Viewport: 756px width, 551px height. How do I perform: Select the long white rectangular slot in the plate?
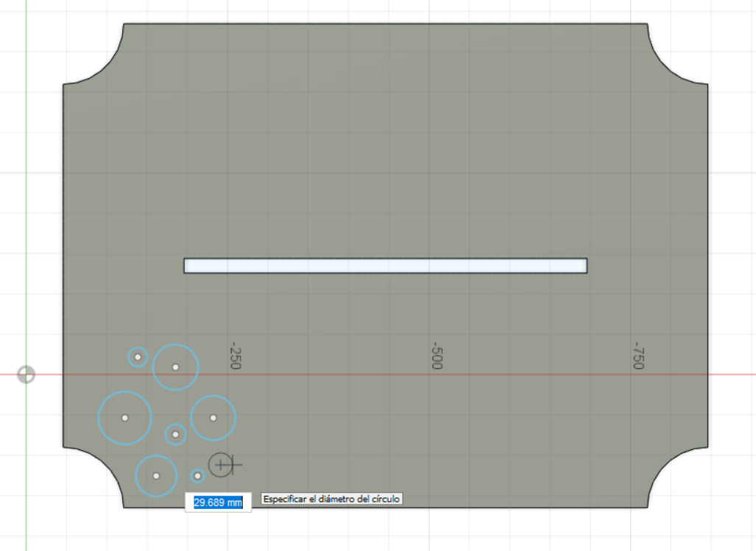[385, 266]
